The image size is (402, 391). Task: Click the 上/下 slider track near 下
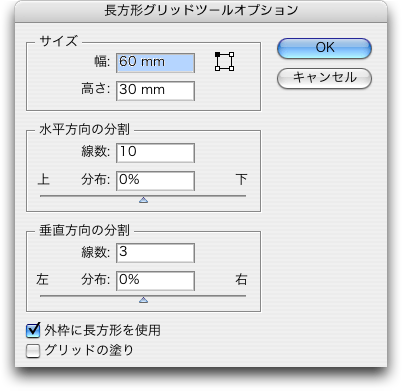pyautogui.click(x=238, y=196)
